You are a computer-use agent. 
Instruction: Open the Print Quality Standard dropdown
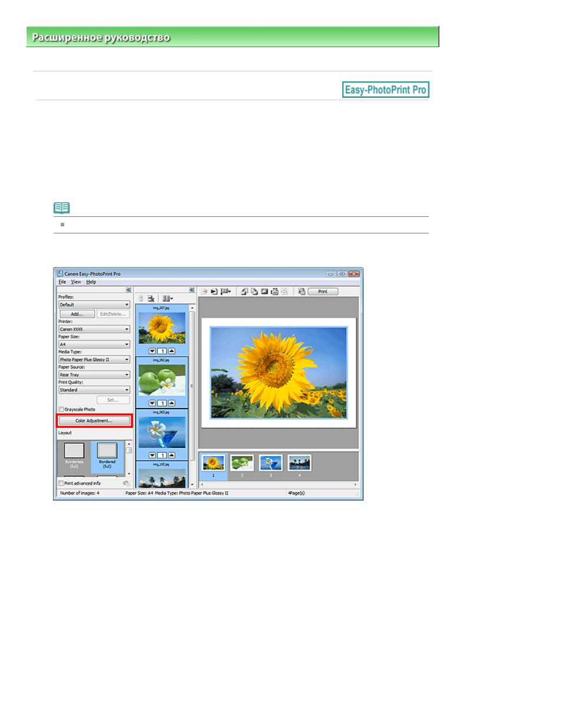pos(94,390)
